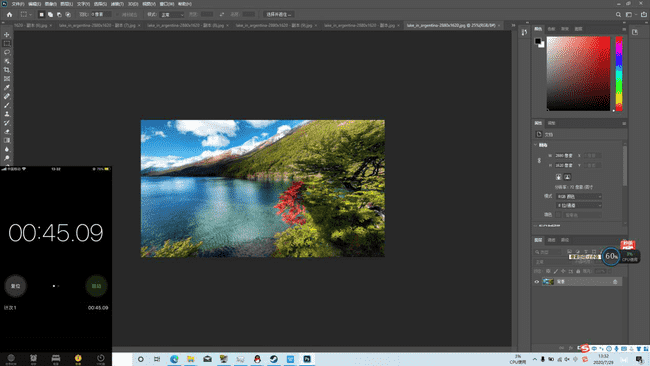Image resolution: width=650 pixels, height=366 pixels.
Task: Expand the collapsed section below Canvas
Action: tap(535, 226)
